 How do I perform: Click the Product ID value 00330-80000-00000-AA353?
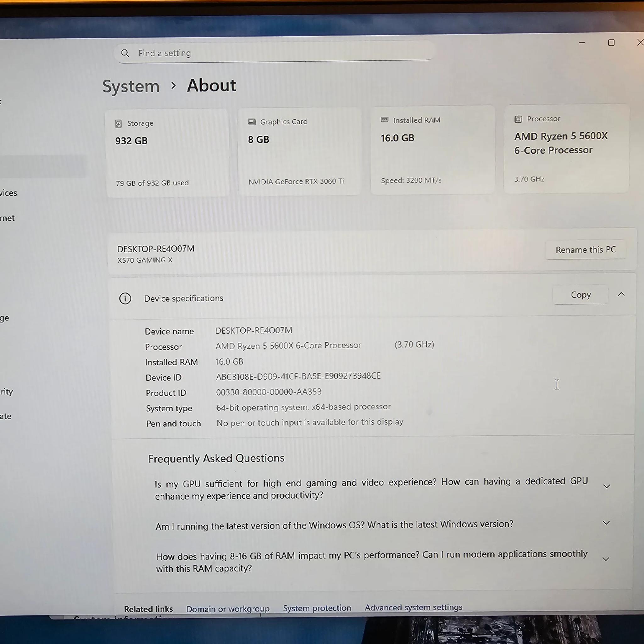tap(269, 392)
